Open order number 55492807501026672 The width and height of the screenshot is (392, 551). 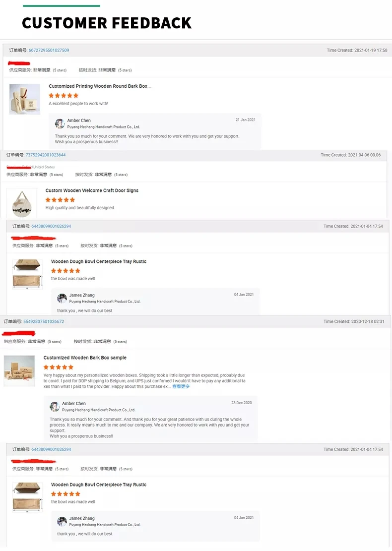(44, 322)
